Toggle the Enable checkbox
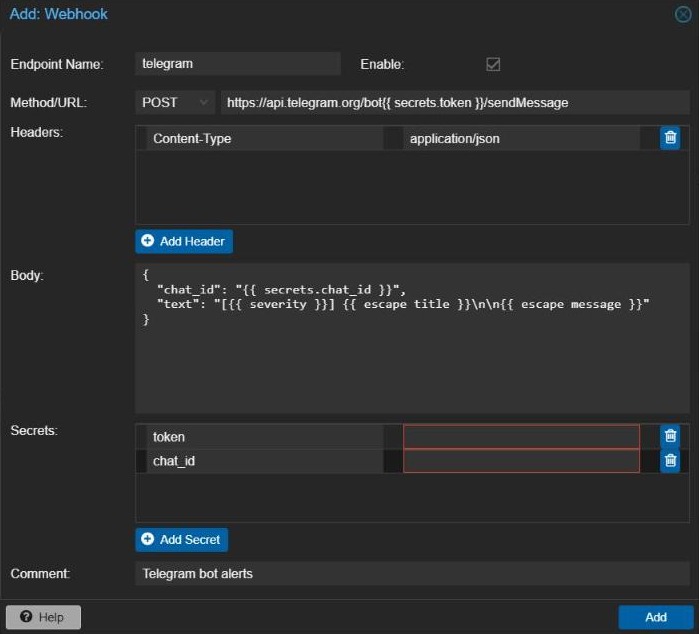Image resolution: width=699 pixels, height=634 pixels. 493,64
